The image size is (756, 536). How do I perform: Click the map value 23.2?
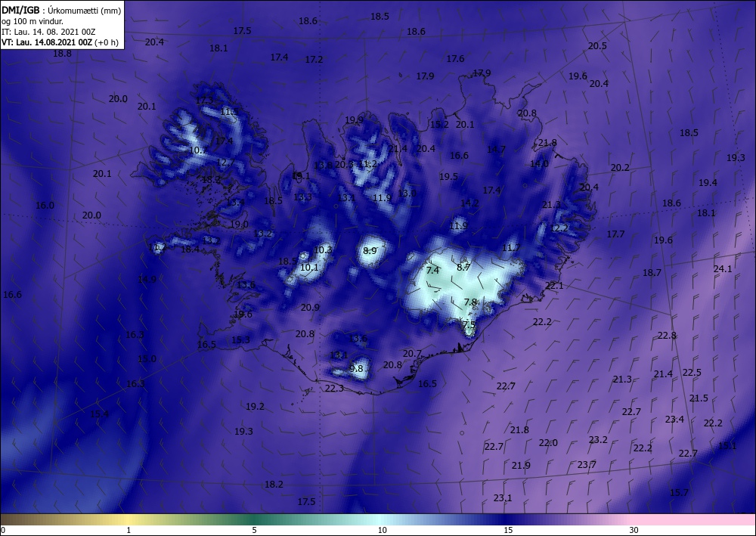point(598,439)
